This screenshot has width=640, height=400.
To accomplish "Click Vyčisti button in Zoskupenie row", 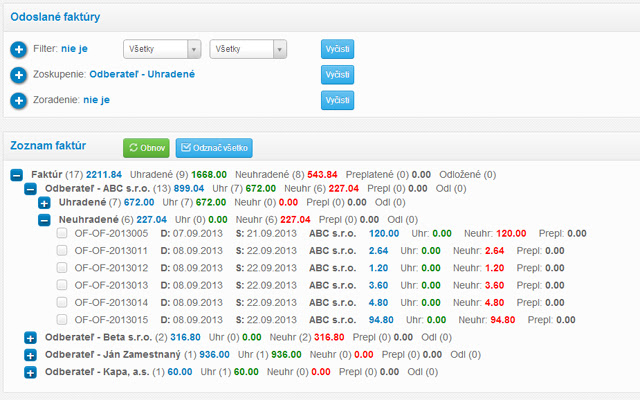I will coord(337,75).
